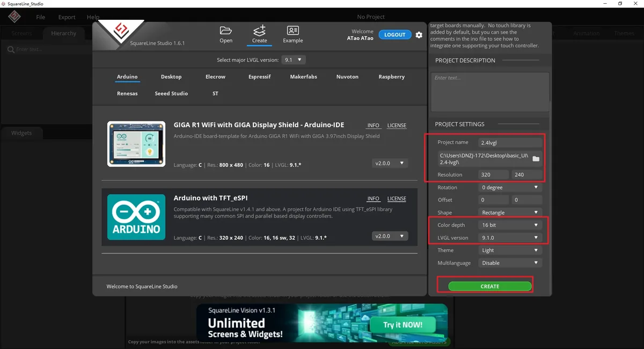644x349 pixels.
Task: Click the project description text area
Action: [x=489, y=92]
